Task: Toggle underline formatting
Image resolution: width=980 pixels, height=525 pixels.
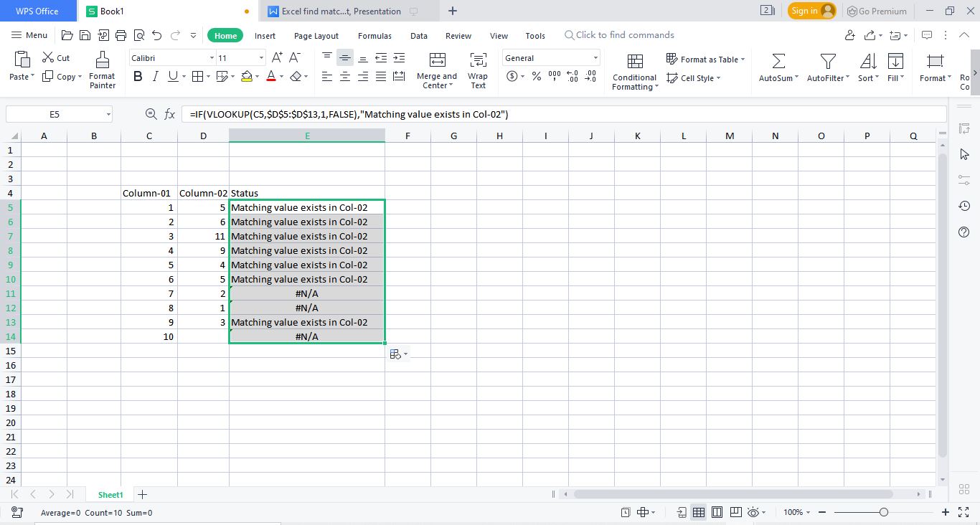Action: tap(171, 76)
